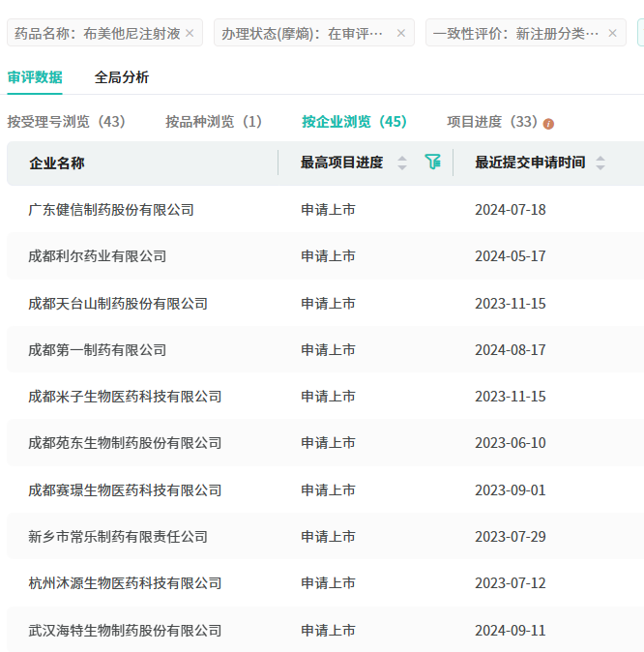Switch to the 全局分析 tab

[122, 77]
